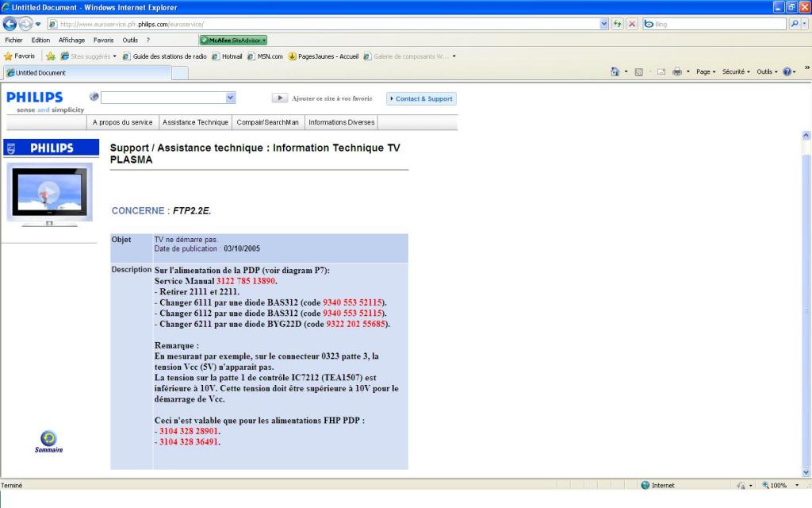Screen dimensions: 812x508
Task: Click Contact & Support button
Action: coord(421,98)
